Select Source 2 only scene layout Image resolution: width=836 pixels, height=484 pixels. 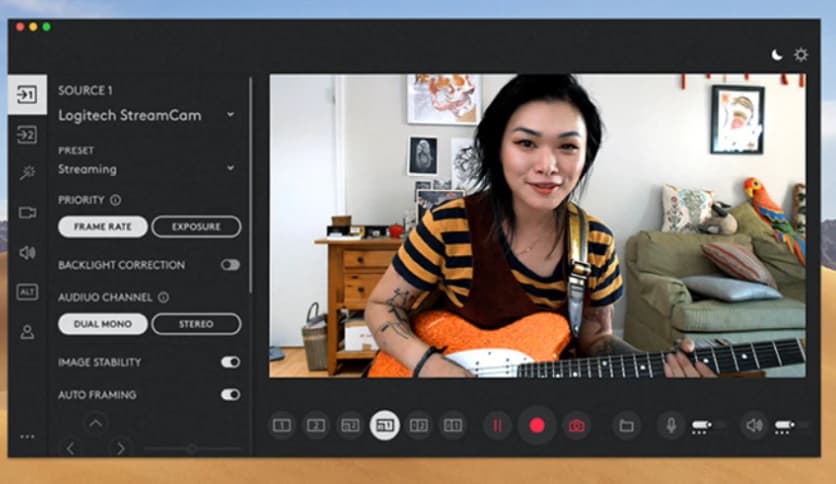(316, 425)
